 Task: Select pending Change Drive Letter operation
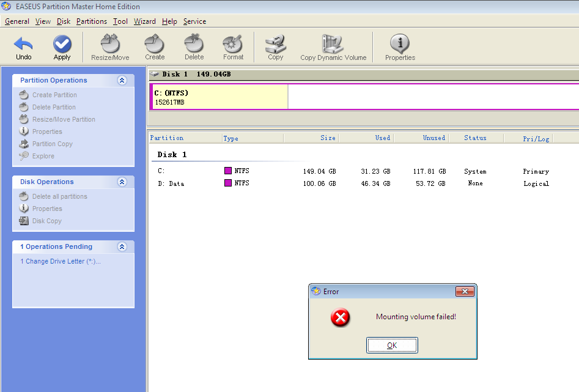61,261
